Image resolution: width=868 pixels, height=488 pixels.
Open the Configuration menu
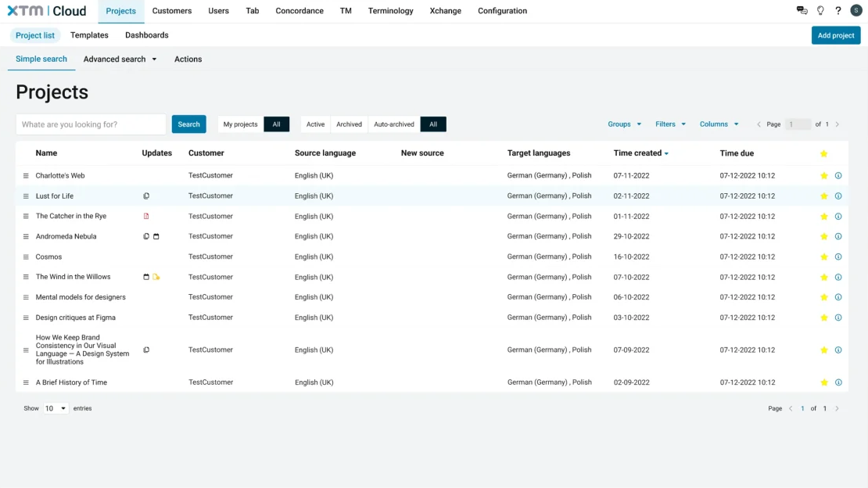[x=502, y=11]
